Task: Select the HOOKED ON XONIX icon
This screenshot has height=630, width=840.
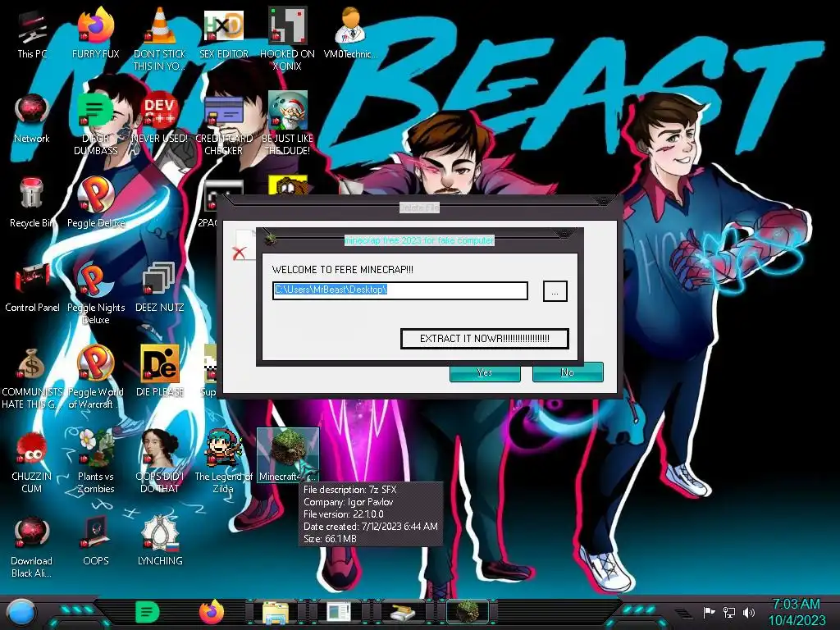Action: (287, 39)
